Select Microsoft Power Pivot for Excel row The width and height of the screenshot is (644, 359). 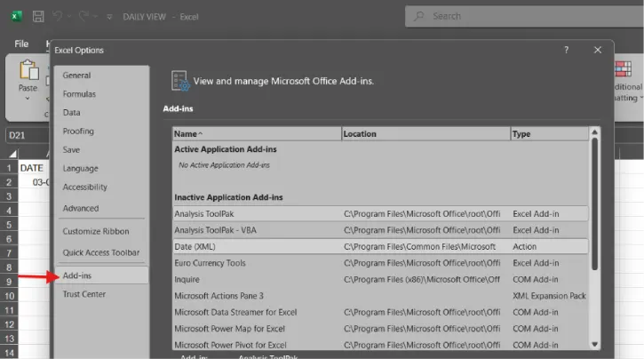380,345
